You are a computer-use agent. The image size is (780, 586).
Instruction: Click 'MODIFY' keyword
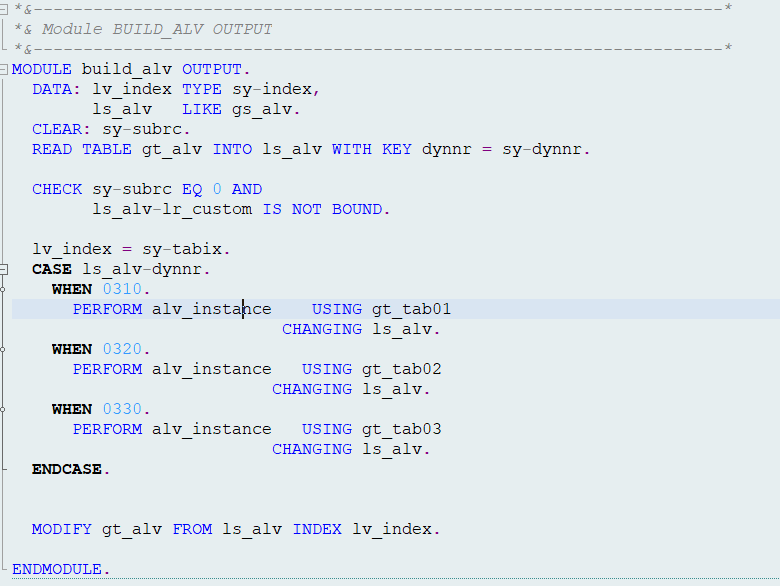(x=62, y=529)
